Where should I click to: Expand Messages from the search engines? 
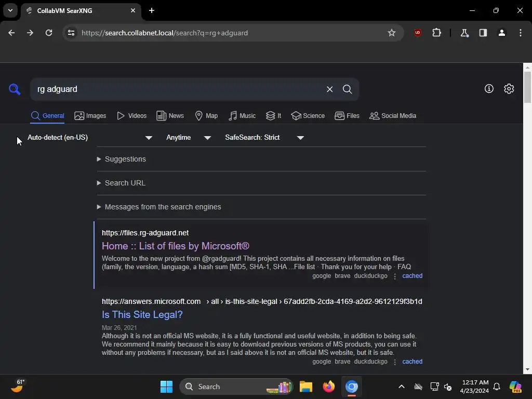coord(159,207)
